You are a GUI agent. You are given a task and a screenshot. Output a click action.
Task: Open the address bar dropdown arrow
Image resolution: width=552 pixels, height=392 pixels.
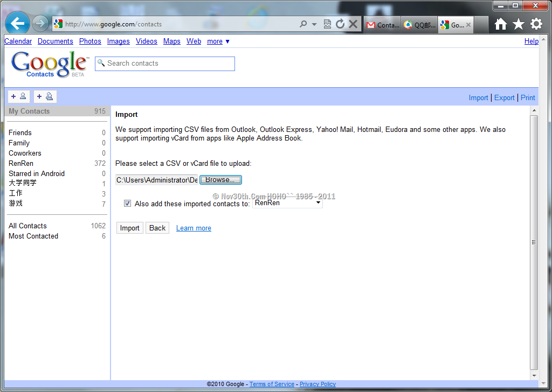314,24
